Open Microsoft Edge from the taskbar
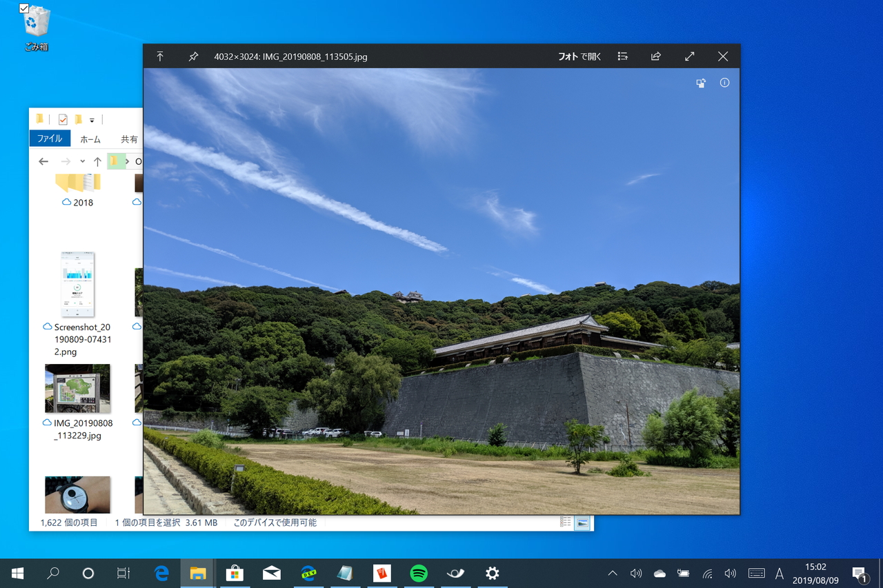The height and width of the screenshot is (588, 883). 161,573
